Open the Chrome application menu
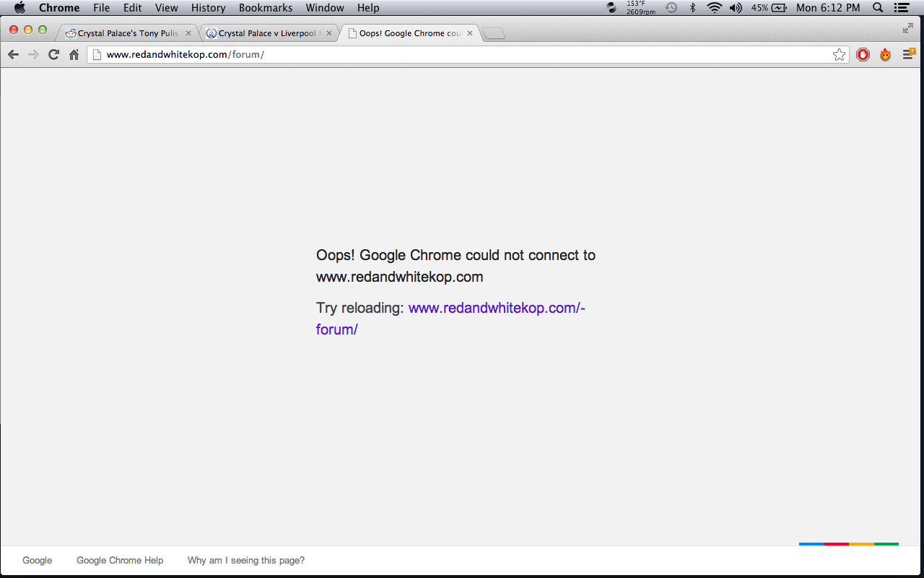Screen dimensions: 924x578 (x=59, y=8)
